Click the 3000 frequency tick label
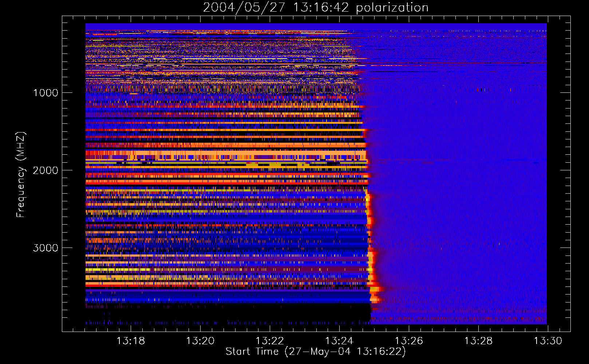This screenshot has height=364, width=589. point(46,248)
